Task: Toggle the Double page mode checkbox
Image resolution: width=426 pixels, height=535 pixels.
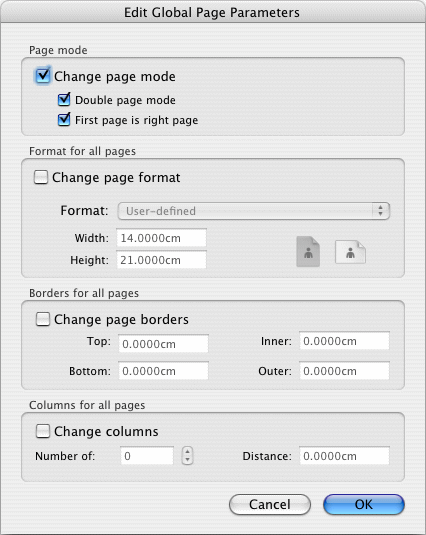Action: (64, 99)
